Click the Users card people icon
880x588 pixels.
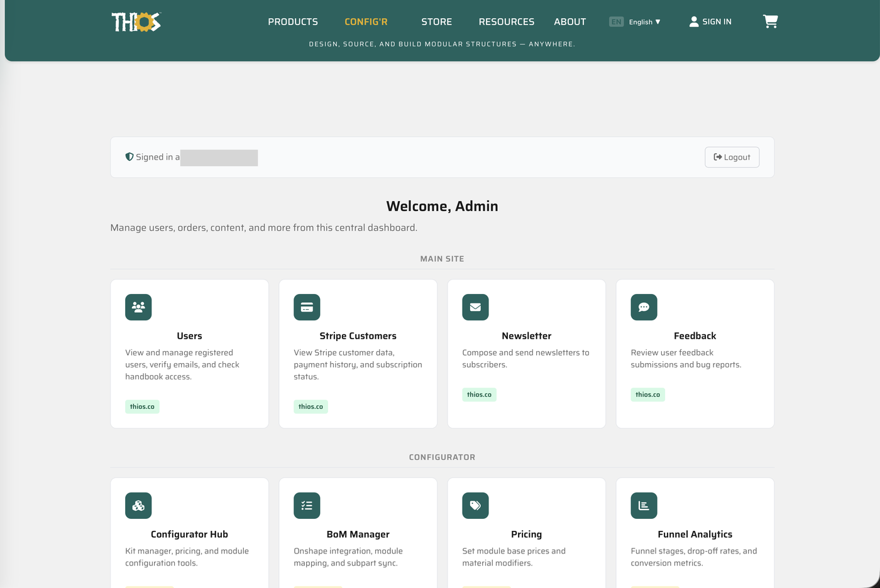pyautogui.click(x=138, y=307)
